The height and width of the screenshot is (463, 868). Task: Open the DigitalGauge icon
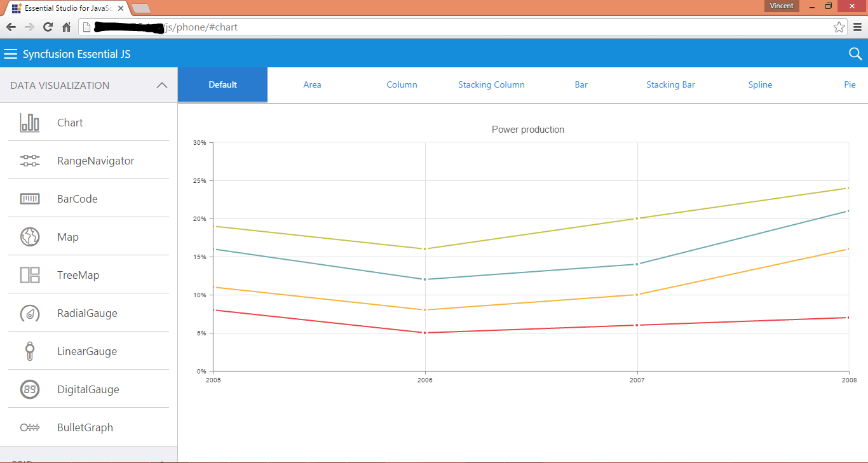pos(30,389)
